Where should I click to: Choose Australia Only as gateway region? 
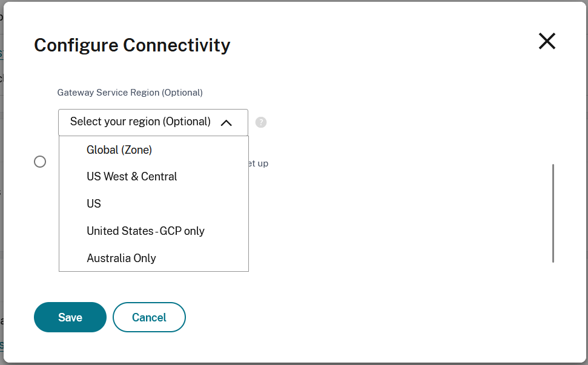pyautogui.click(x=121, y=258)
